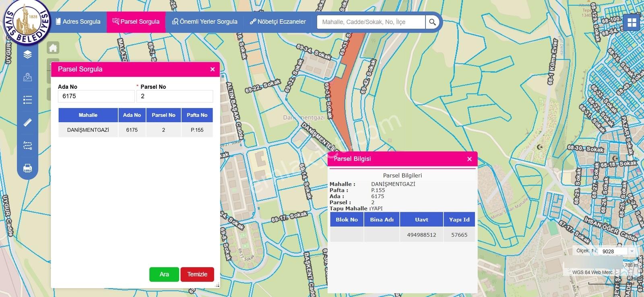Click the green Ara button

pos(164,274)
